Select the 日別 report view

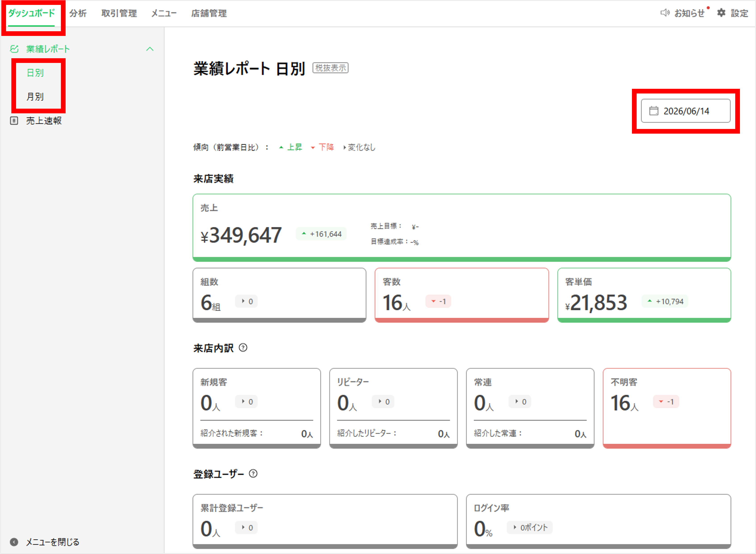pyautogui.click(x=35, y=73)
